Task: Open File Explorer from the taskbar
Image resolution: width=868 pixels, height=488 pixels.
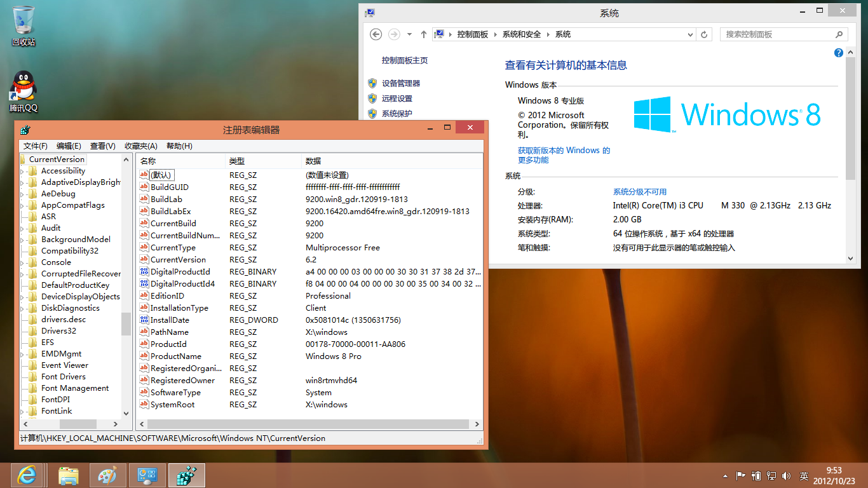Action: click(x=68, y=475)
